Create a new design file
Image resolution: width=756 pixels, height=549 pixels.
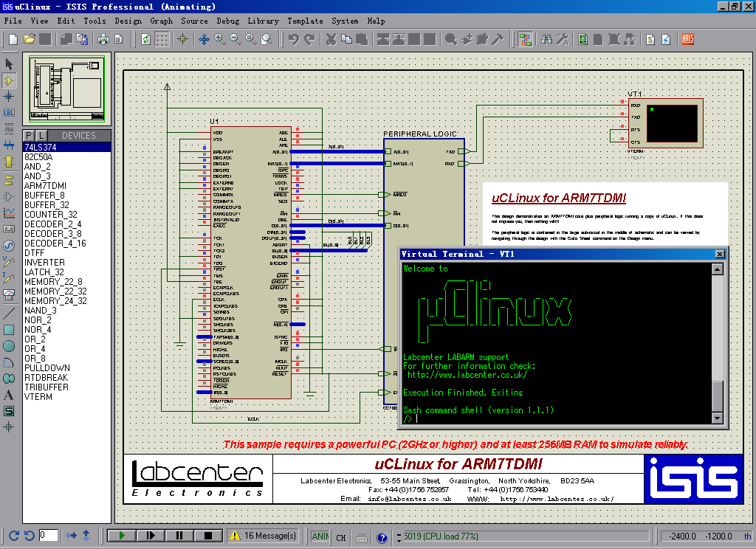click(13, 40)
